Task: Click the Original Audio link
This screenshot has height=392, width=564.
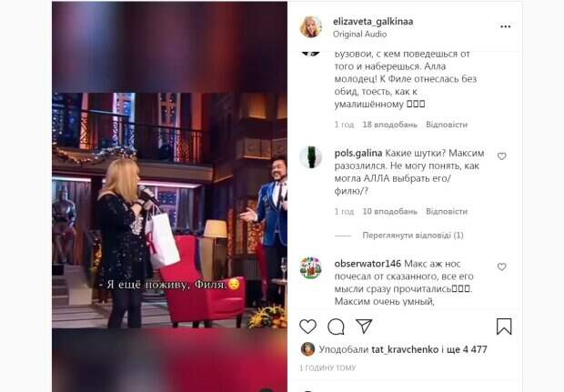Action: pos(359,35)
